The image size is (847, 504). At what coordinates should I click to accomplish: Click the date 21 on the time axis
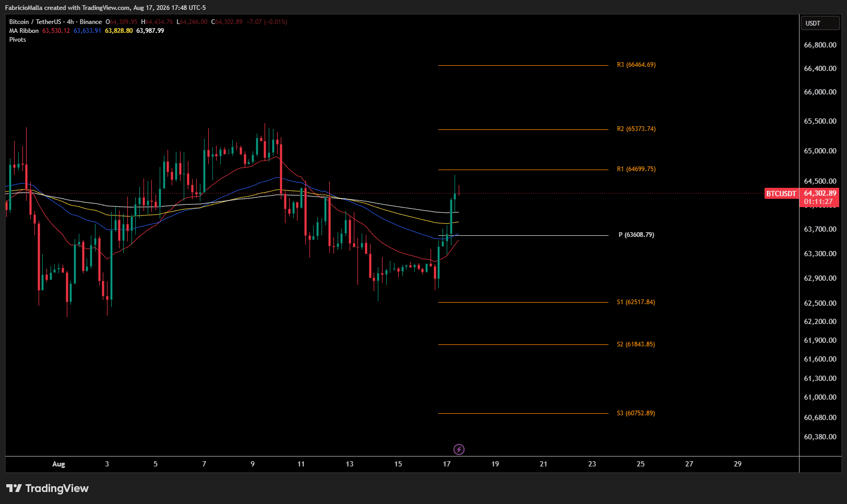coord(544,464)
